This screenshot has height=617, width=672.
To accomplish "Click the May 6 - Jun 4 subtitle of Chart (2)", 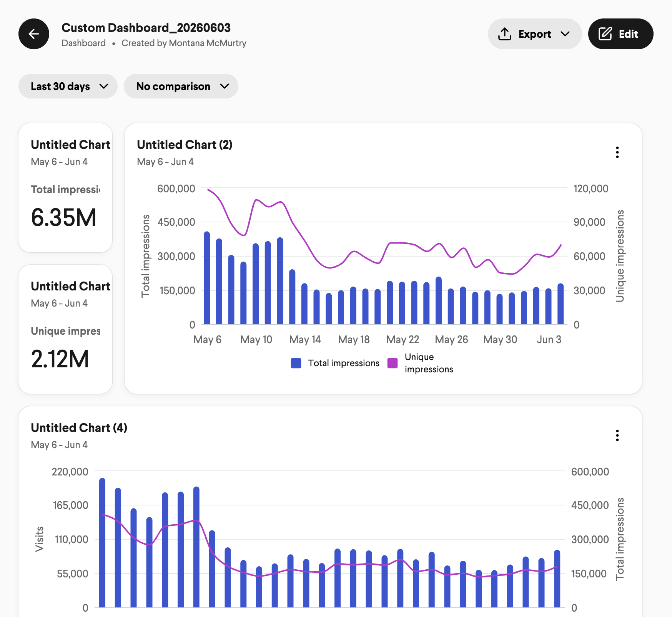I will tap(165, 162).
